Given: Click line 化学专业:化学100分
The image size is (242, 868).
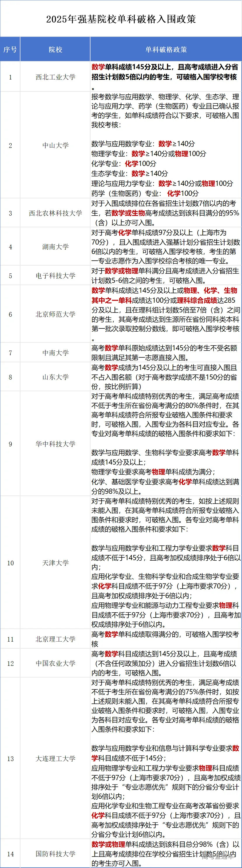Looking at the screenshot, I should coord(124,164).
